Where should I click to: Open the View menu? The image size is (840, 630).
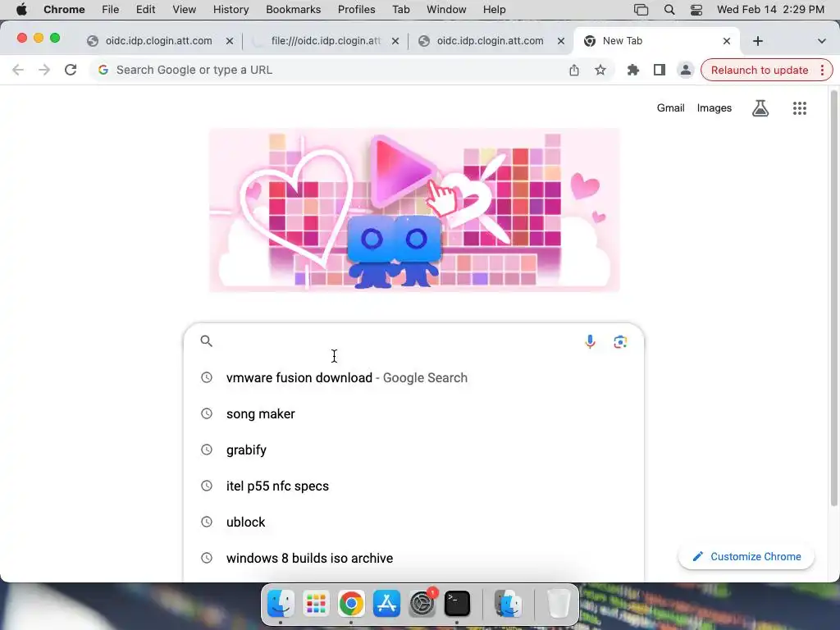point(185,10)
